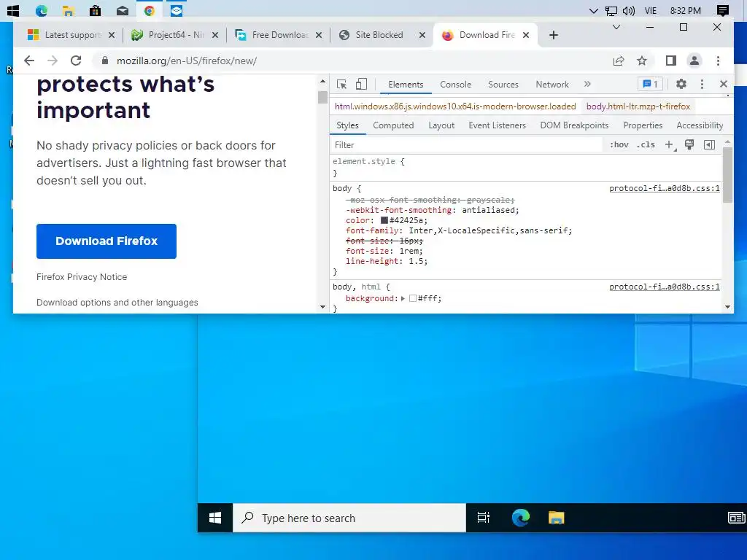Image resolution: width=747 pixels, height=560 pixels.
Task: Click the #42425a color swatch
Action: (x=384, y=220)
